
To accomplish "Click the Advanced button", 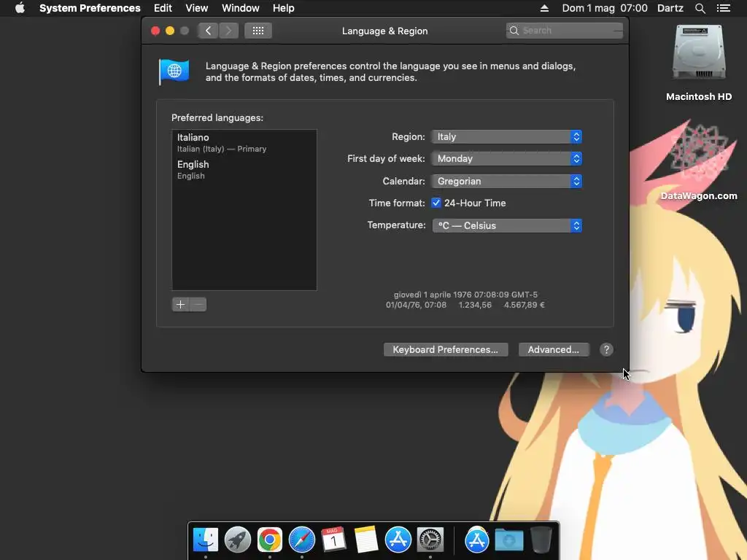I will (554, 349).
